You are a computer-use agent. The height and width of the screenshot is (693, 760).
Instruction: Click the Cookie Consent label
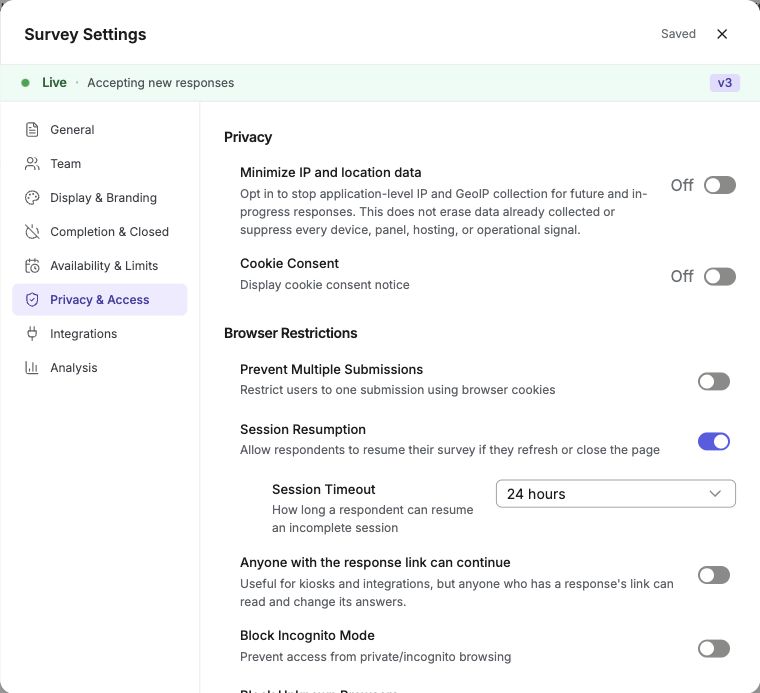(289, 264)
